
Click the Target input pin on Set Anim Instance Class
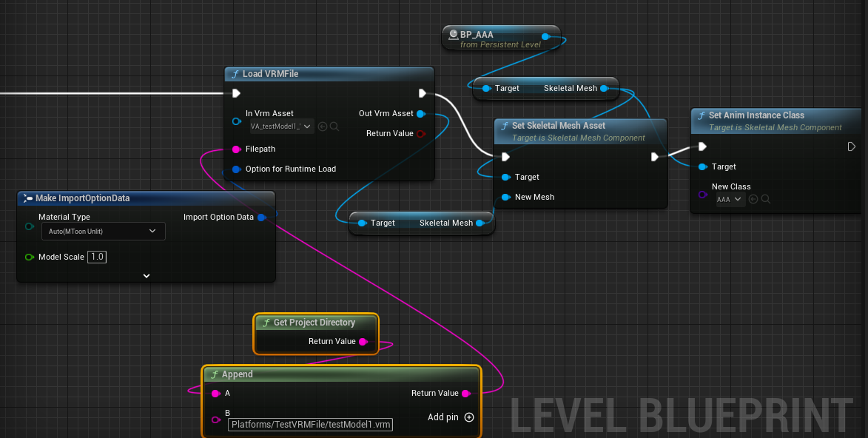point(700,166)
